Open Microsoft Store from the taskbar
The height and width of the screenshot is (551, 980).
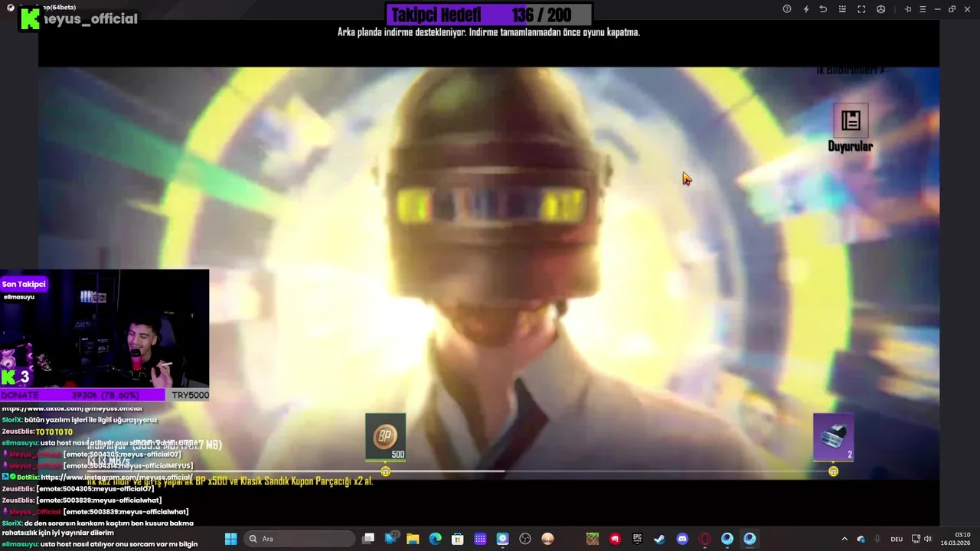[x=458, y=539]
